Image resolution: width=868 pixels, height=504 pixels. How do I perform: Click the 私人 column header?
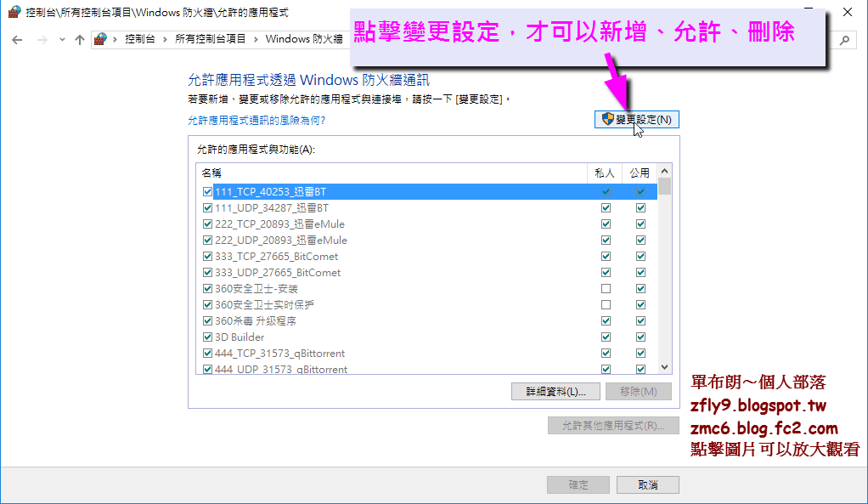pyautogui.click(x=605, y=173)
